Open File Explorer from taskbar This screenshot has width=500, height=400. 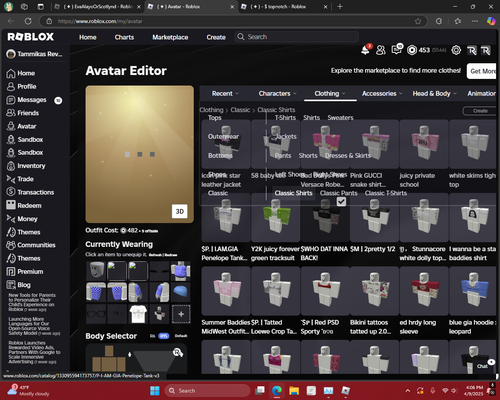click(x=294, y=391)
